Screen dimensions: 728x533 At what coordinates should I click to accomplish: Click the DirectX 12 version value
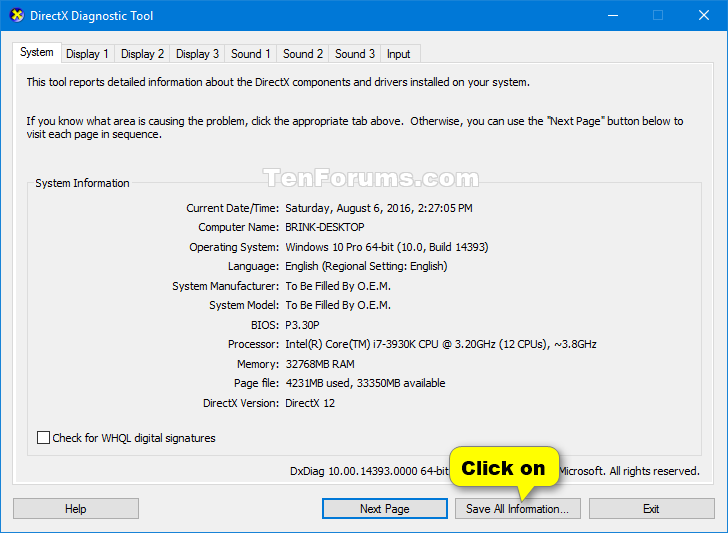coord(310,403)
